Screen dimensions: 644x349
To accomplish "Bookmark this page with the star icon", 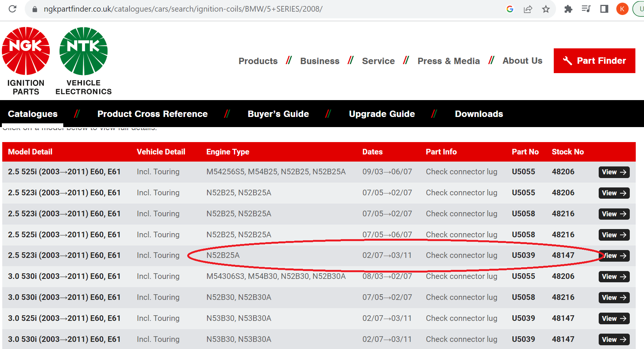I will coord(546,9).
